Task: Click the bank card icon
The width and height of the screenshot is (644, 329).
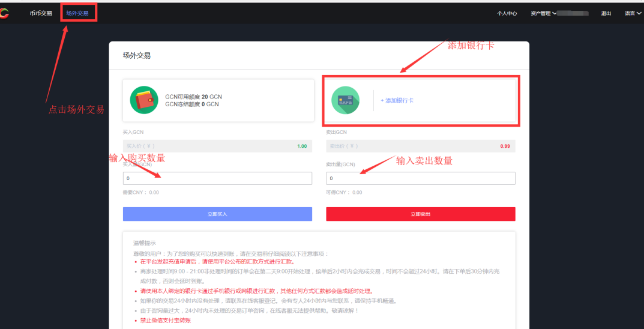Action: click(345, 100)
